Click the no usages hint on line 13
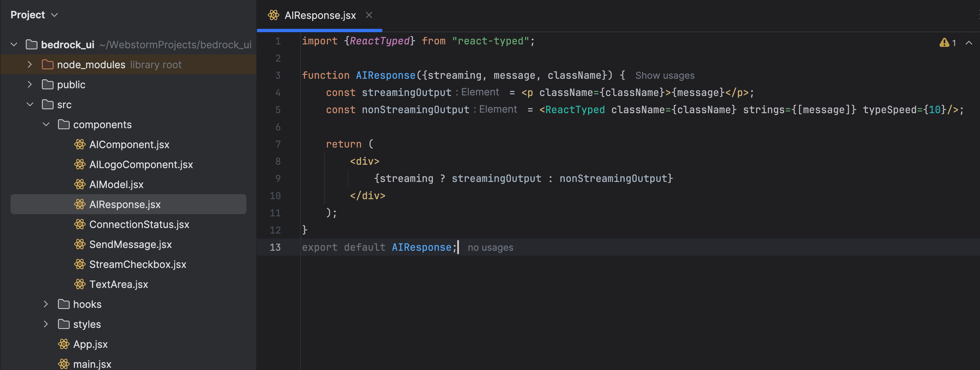The height and width of the screenshot is (370, 980). pos(490,248)
